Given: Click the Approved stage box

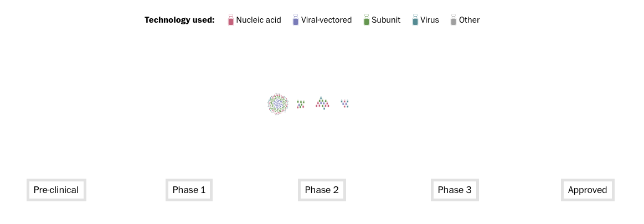Looking at the screenshot, I should pos(588,190).
